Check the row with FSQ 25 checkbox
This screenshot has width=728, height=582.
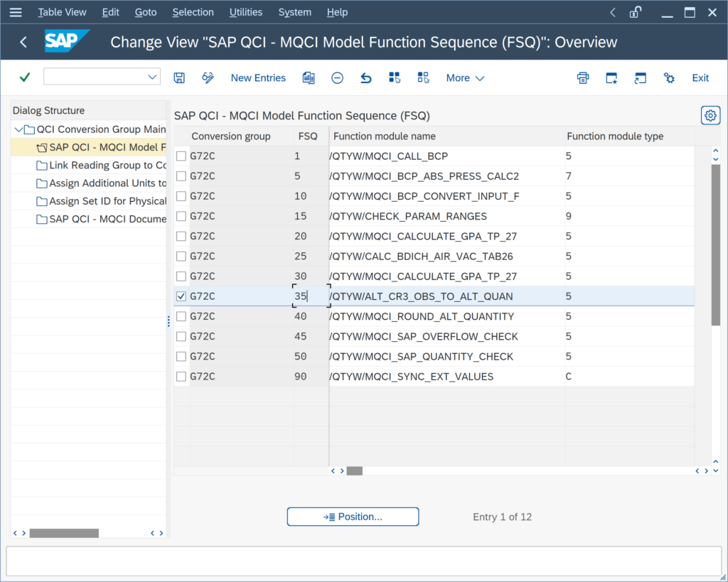(181, 257)
